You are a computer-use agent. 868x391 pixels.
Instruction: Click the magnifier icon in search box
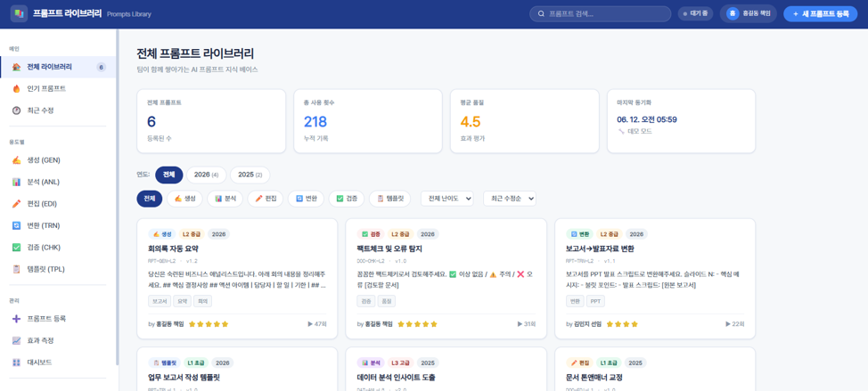coord(541,14)
